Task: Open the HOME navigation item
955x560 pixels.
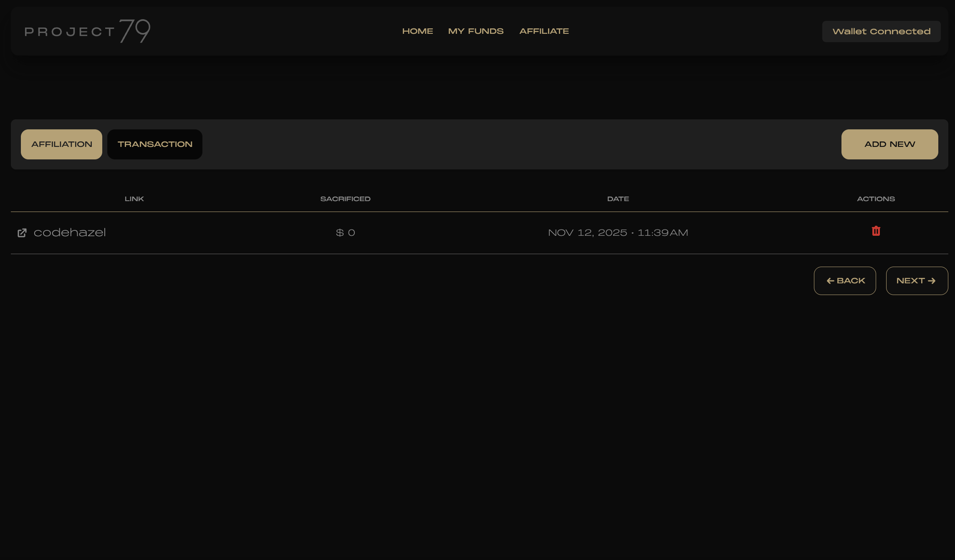Action: coord(417,31)
